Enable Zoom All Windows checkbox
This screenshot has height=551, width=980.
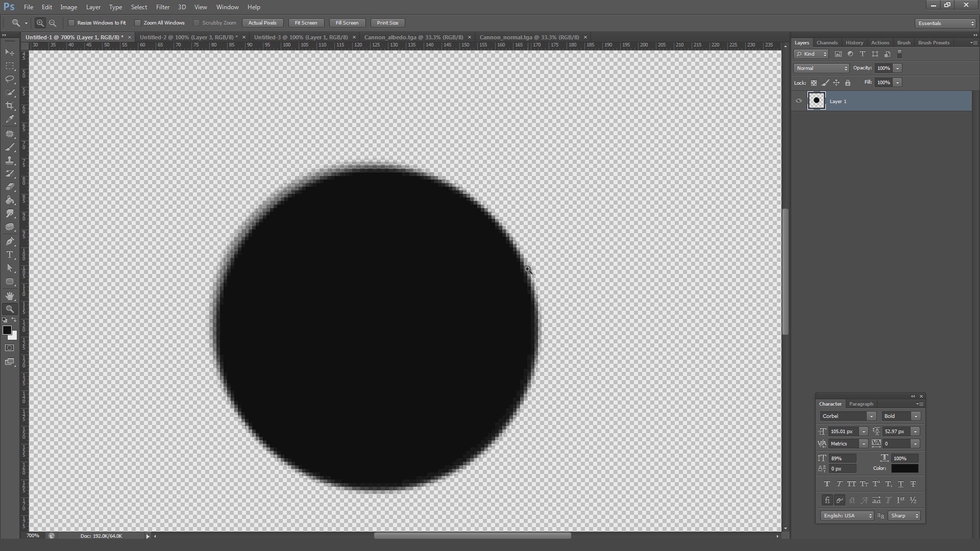138,23
